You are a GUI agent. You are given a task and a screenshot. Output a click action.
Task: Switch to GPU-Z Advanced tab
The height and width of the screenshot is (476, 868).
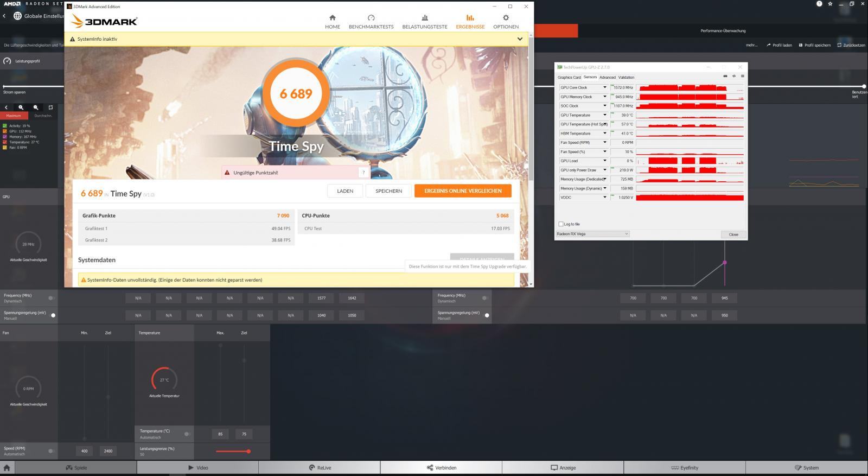(x=607, y=77)
